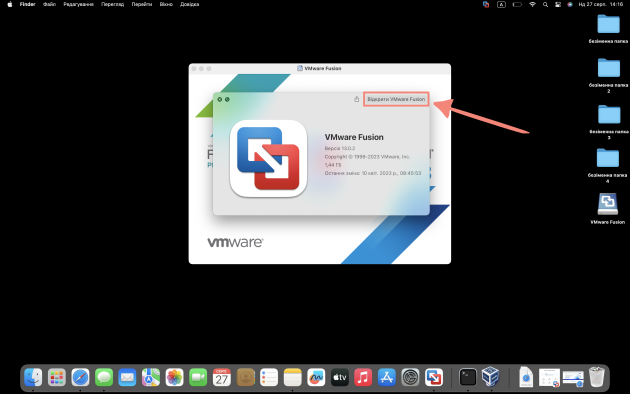Open VirtualBox from the Dock
The image size is (630, 394).
pos(491,377)
